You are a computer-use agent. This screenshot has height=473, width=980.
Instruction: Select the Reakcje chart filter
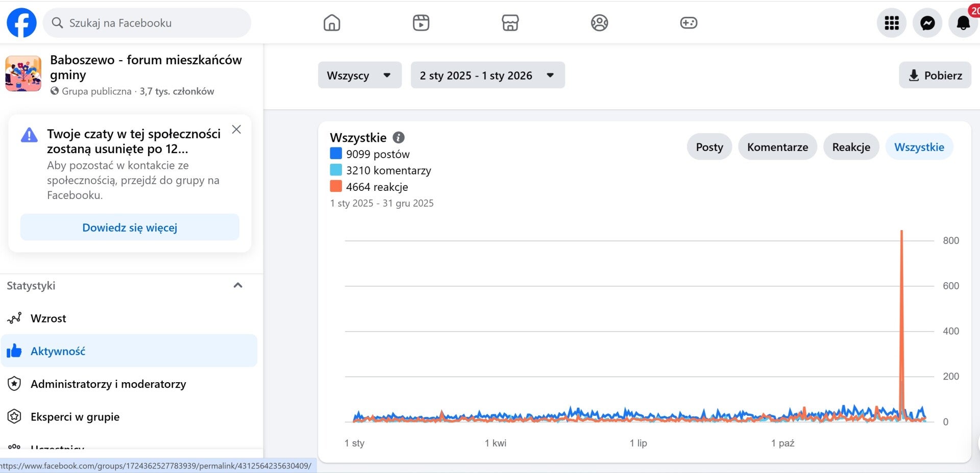(x=851, y=147)
